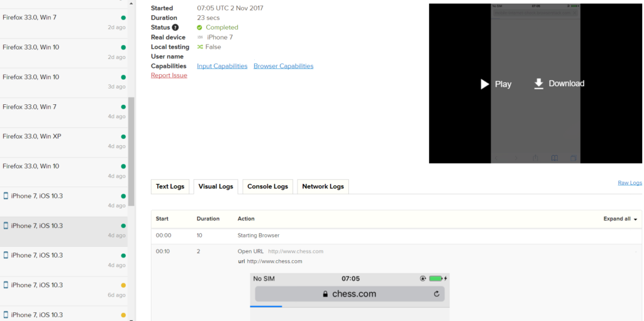Click the green Completed checkmark icon
This screenshot has width=644, height=321.
[x=200, y=28]
